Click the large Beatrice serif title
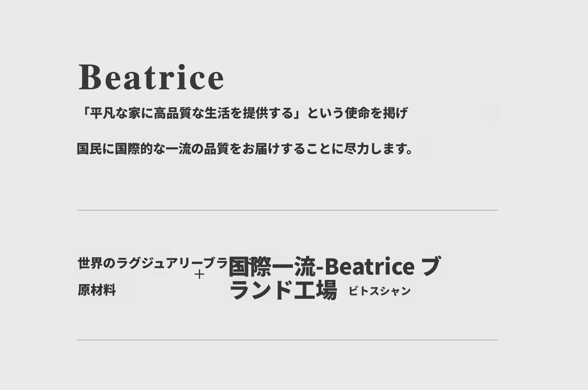588x390 pixels. 151,77
